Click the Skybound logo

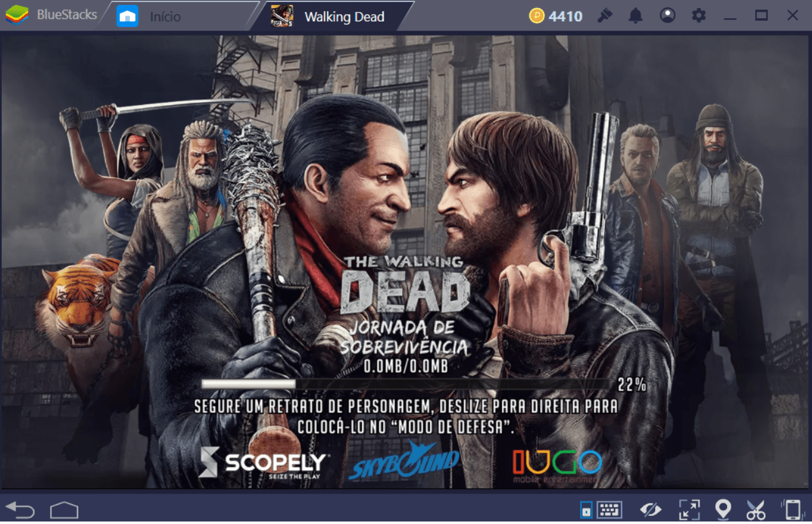[404, 460]
